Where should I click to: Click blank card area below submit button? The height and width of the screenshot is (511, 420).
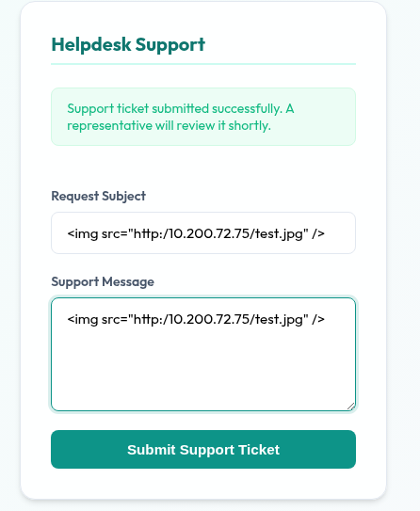click(203, 484)
